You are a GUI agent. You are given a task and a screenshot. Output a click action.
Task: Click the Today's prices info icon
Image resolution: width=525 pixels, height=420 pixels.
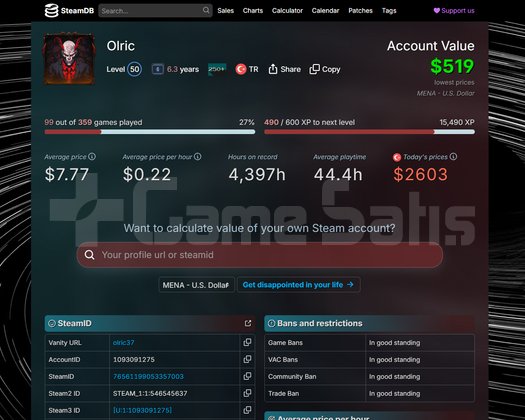click(453, 156)
